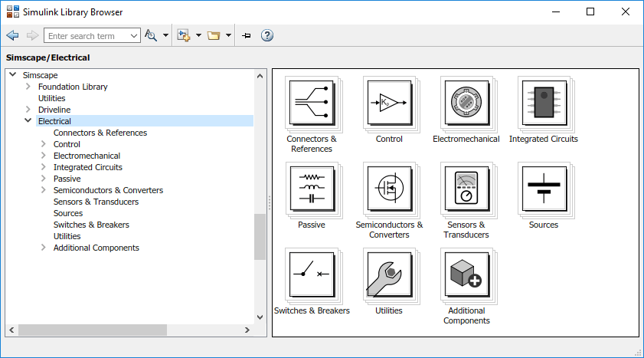Select Utilities under Simscape in tree
644x358 pixels.
pos(52,98)
